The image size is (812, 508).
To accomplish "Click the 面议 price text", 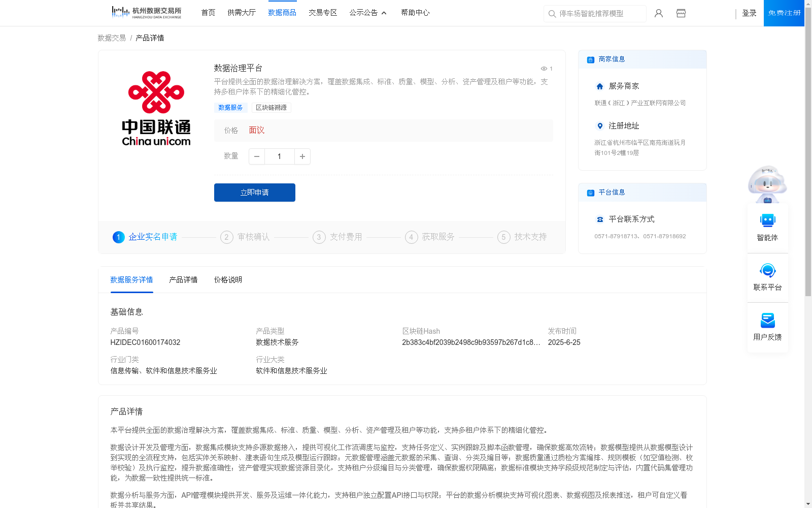I will [257, 131].
